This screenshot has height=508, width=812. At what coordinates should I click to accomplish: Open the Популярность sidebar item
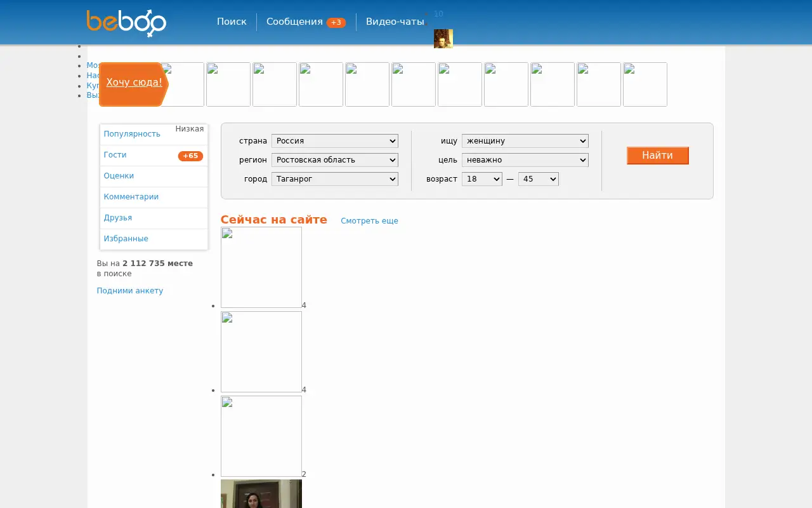132,134
